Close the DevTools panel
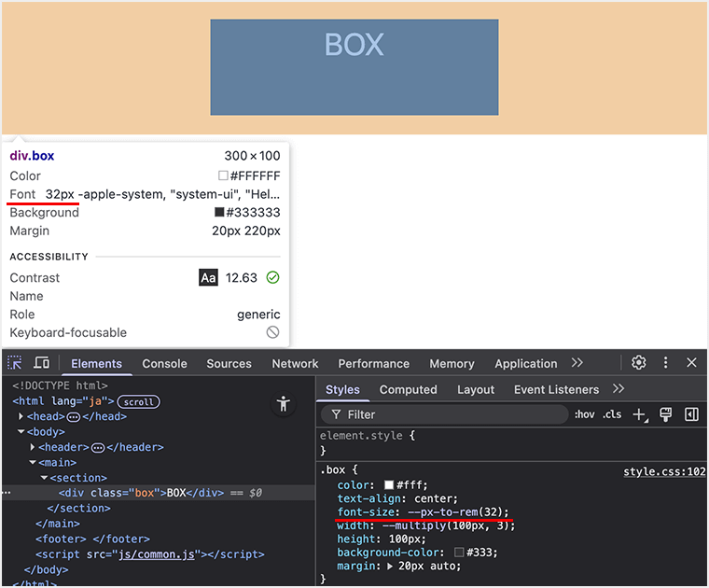709x588 pixels. (691, 363)
